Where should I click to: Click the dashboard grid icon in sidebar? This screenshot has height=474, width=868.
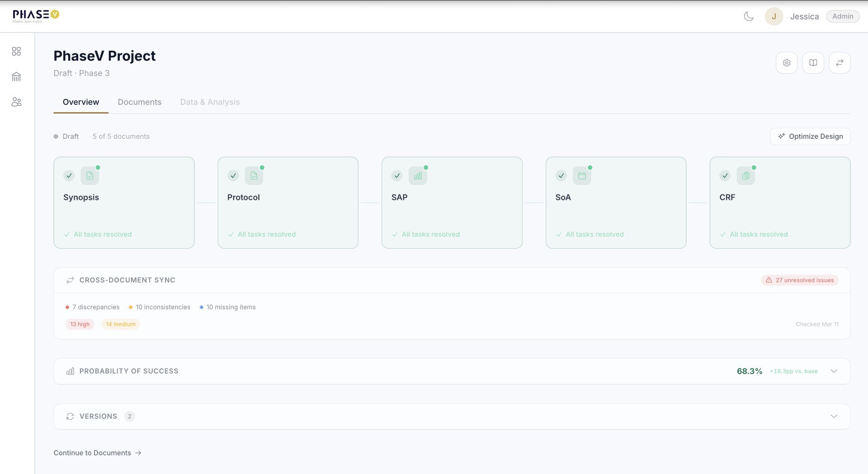(16, 52)
